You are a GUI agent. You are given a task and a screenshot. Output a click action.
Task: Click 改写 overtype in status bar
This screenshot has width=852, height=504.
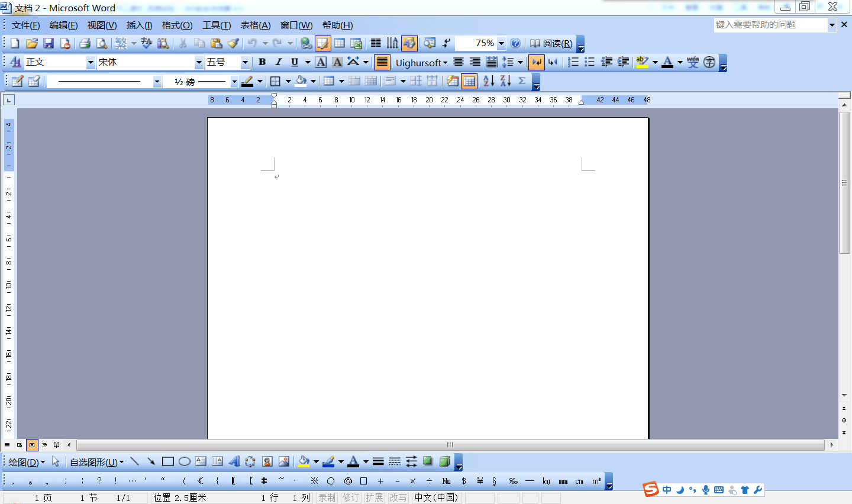coord(398,498)
